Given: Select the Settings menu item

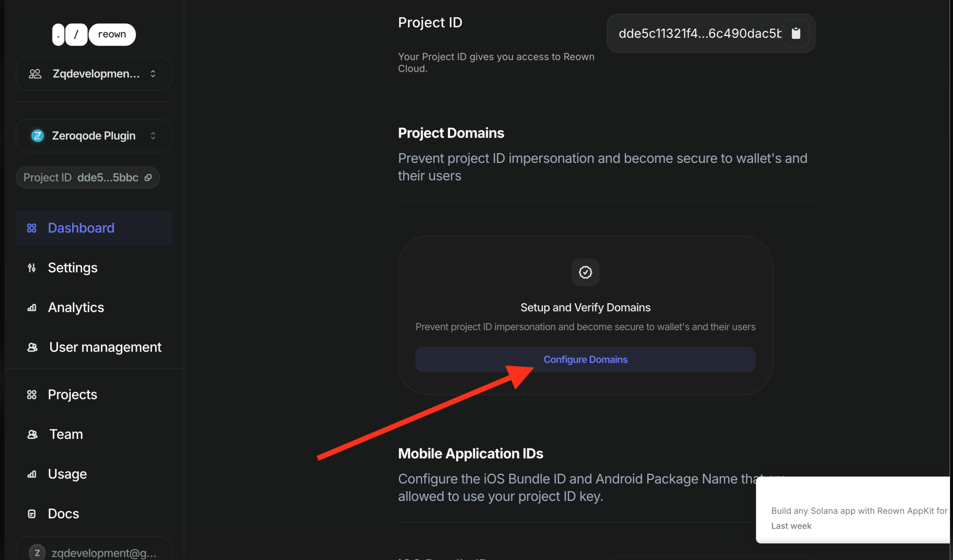Looking at the screenshot, I should click(x=73, y=267).
